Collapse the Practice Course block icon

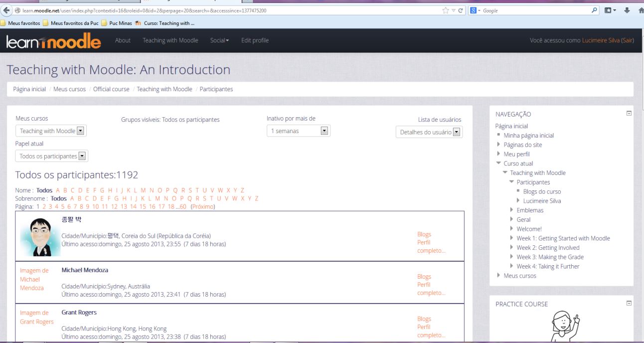tap(629, 303)
